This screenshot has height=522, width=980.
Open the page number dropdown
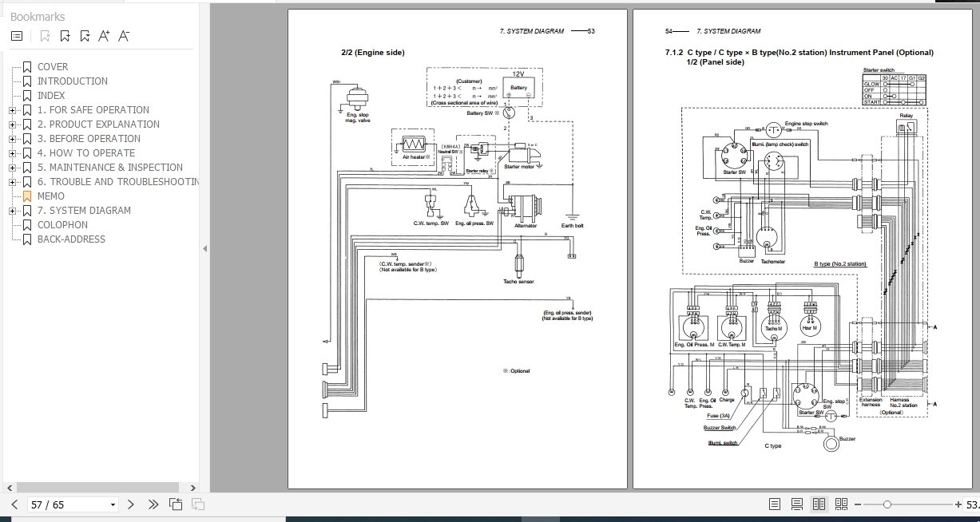click(112, 504)
